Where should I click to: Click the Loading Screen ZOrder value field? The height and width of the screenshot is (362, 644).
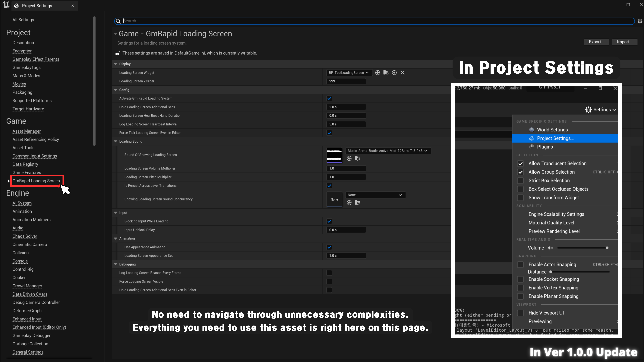click(x=346, y=81)
